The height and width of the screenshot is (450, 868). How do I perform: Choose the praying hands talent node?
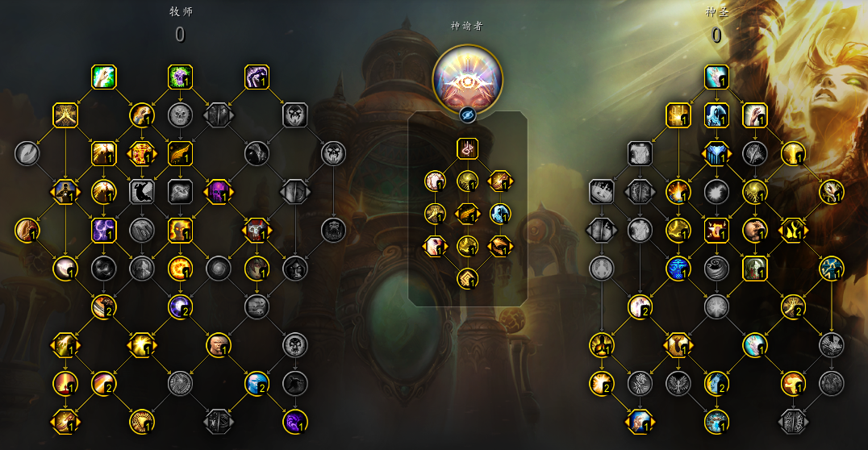point(65,115)
